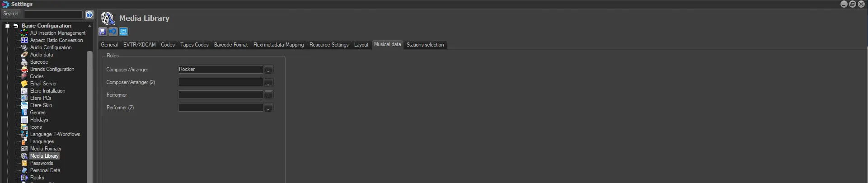Click the Email Server envelope icon

point(24,84)
